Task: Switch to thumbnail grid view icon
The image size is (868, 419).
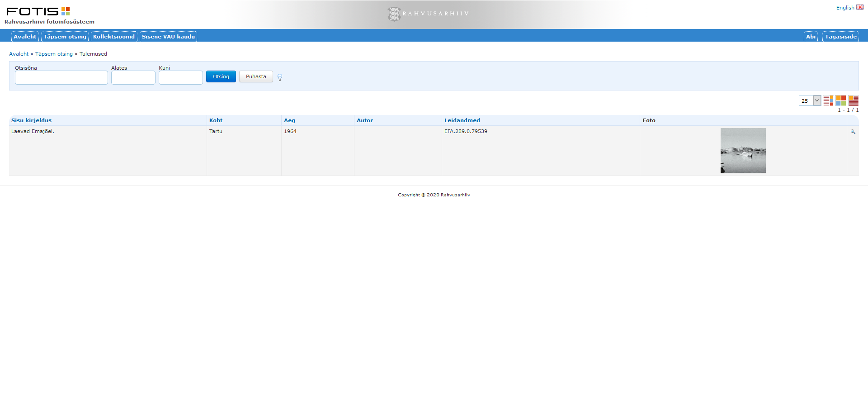Action: (x=840, y=100)
